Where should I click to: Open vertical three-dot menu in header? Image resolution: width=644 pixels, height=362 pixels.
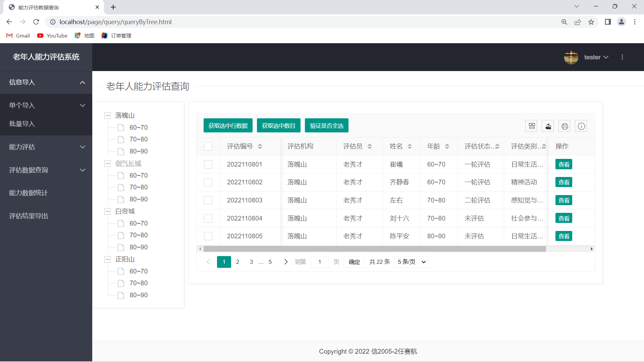point(622,57)
